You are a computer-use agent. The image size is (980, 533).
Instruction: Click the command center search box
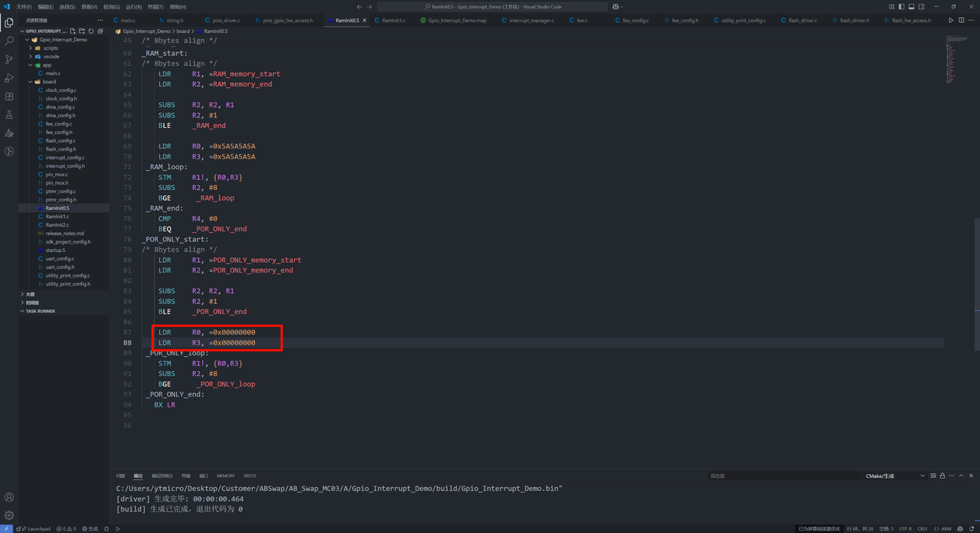point(492,7)
